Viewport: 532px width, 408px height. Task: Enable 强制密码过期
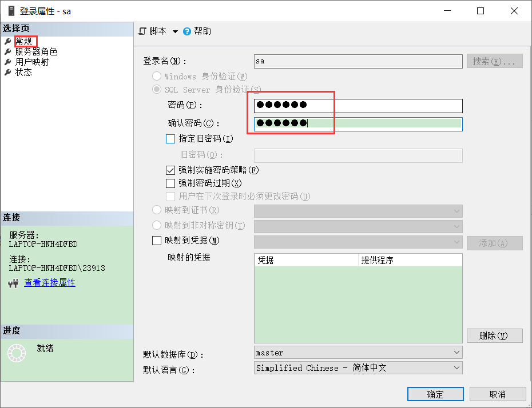point(169,183)
